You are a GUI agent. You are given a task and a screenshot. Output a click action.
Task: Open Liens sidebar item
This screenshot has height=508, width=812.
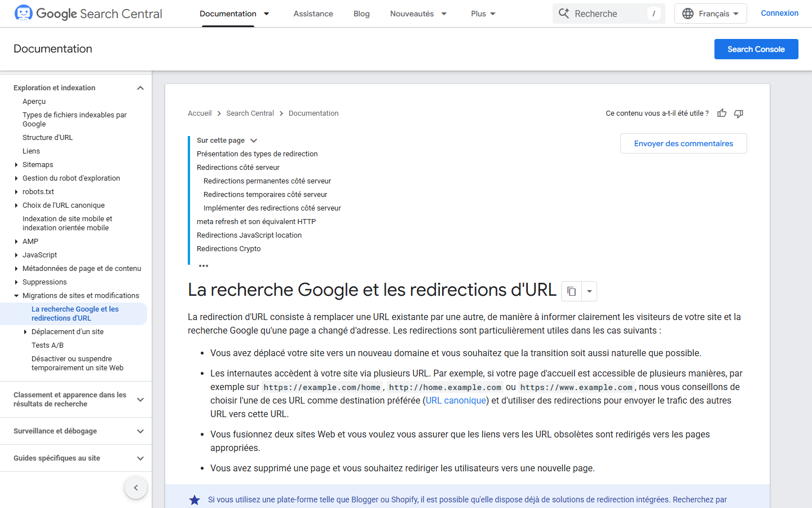31,151
